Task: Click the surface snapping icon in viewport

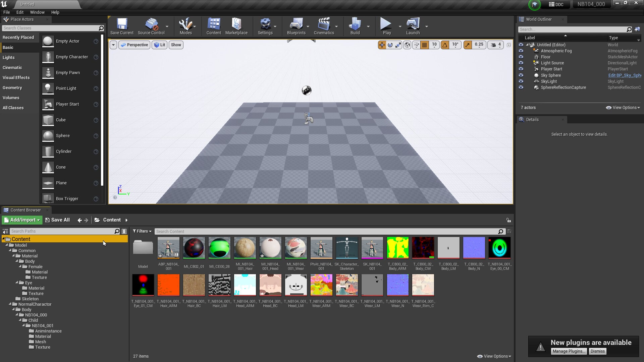Action: (x=416, y=45)
